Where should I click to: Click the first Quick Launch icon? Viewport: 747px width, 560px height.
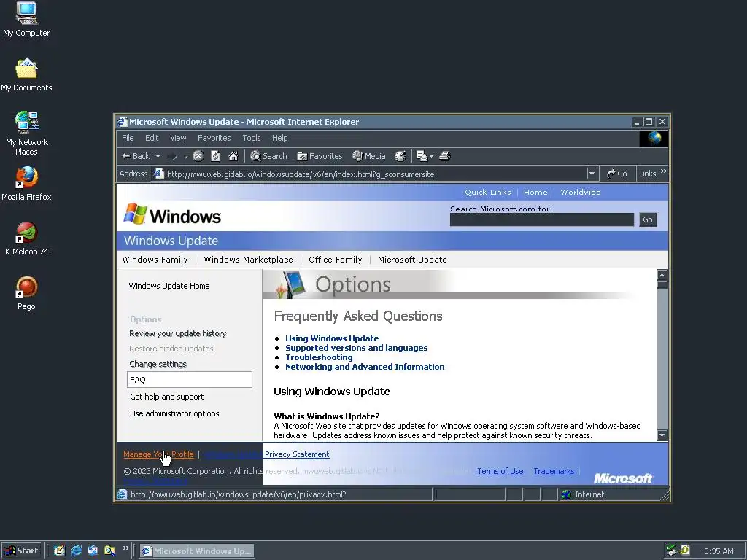[59, 551]
